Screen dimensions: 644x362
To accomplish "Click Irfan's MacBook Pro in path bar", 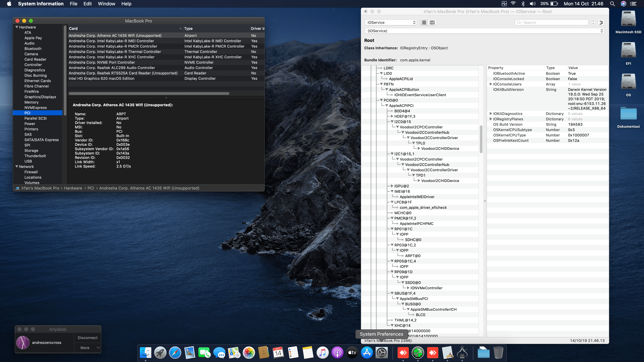I will point(40,188).
